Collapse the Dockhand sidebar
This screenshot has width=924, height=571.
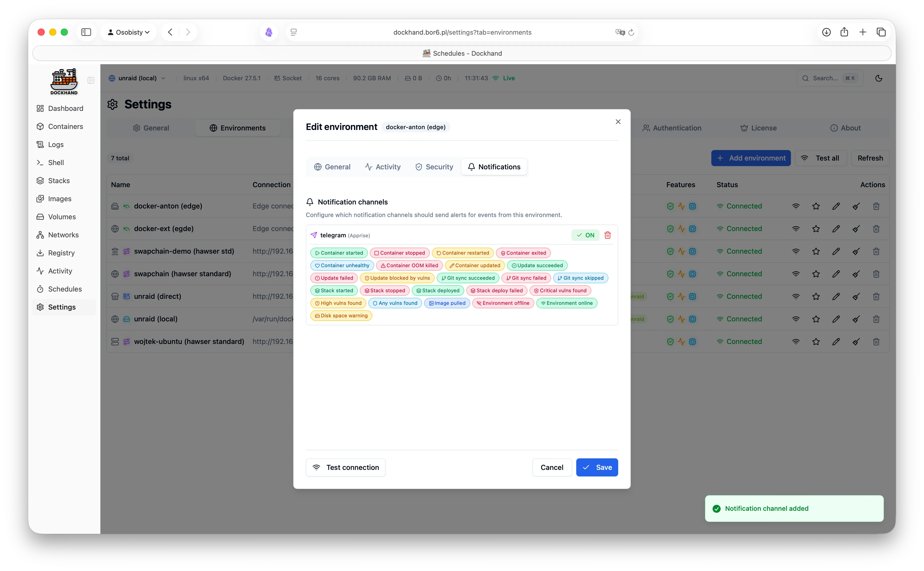tap(91, 81)
